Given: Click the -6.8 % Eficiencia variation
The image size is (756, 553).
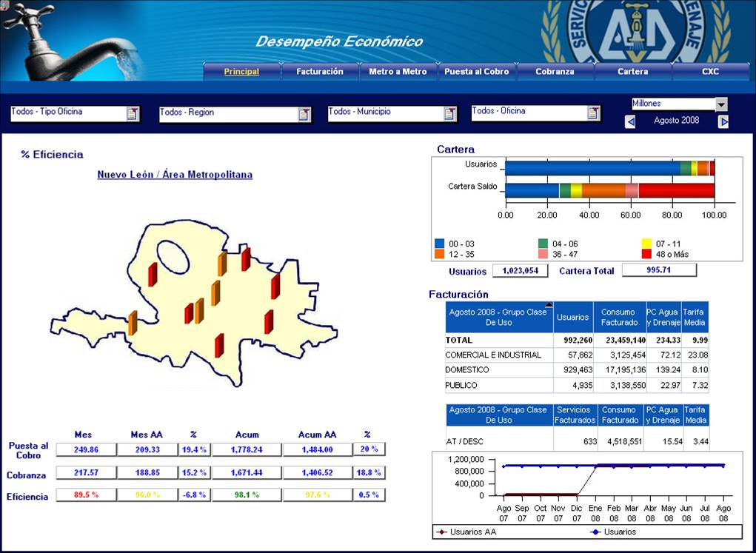Looking at the screenshot, I should 194,495.
